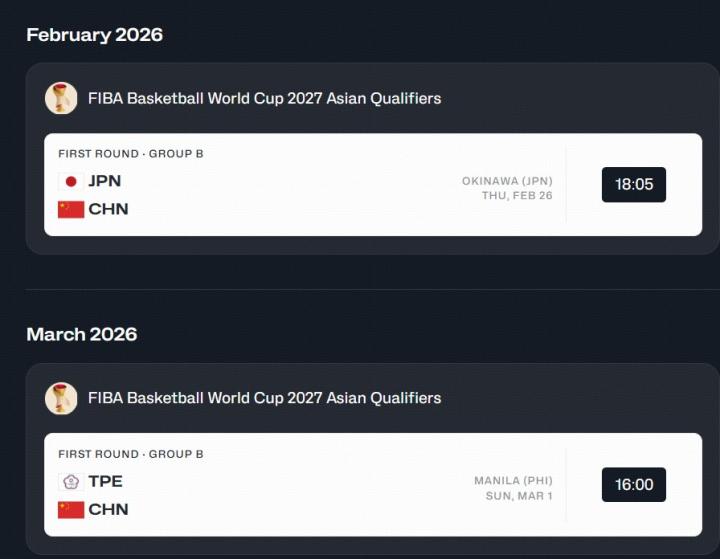Select CHN in the March 1 game
This screenshot has width=720, height=559.
pos(108,509)
